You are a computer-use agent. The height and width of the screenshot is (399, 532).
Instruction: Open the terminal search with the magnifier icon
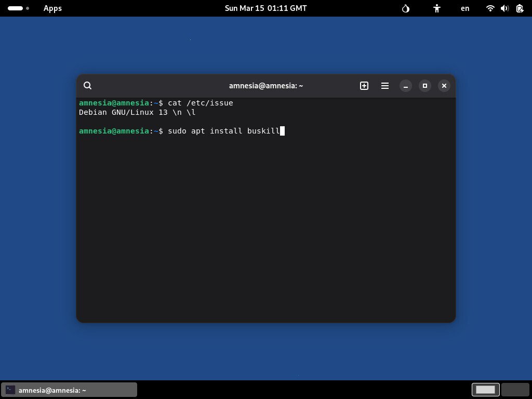(x=87, y=85)
